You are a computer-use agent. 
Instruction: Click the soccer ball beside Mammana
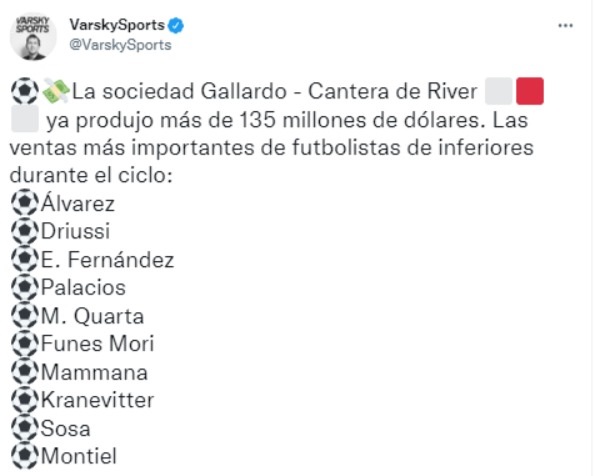pos(25,371)
